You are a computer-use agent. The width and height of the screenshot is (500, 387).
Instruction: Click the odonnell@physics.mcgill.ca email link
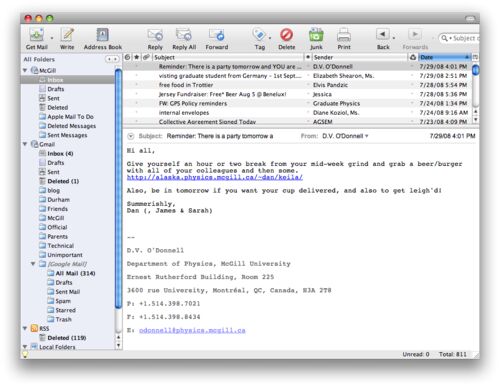(x=192, y=330)
